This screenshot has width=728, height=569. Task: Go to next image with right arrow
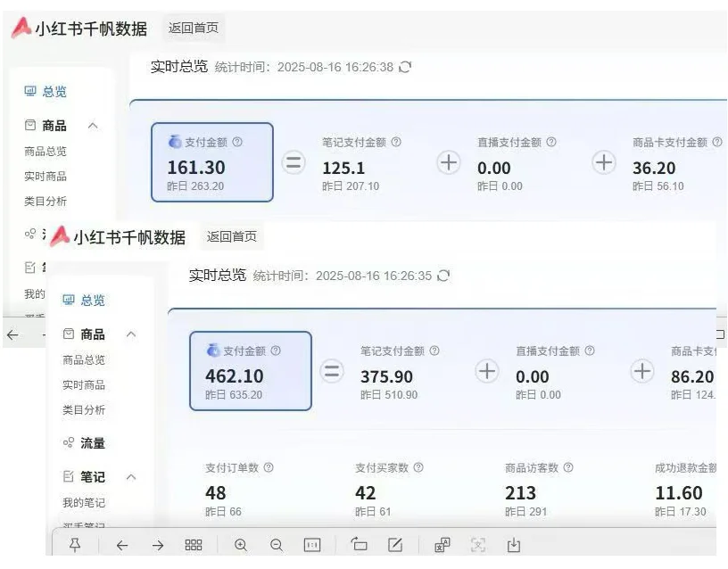tap(158, 545)
